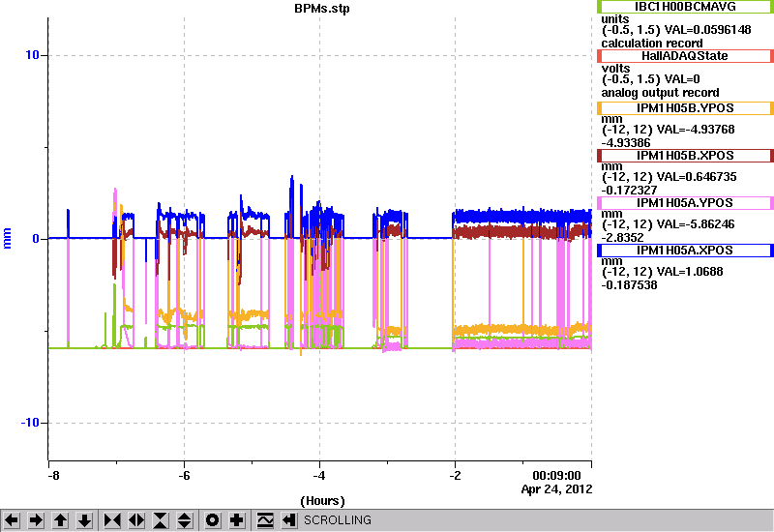Select the IPM1H05B.XPOS curve legend entry

click(685, 156)
